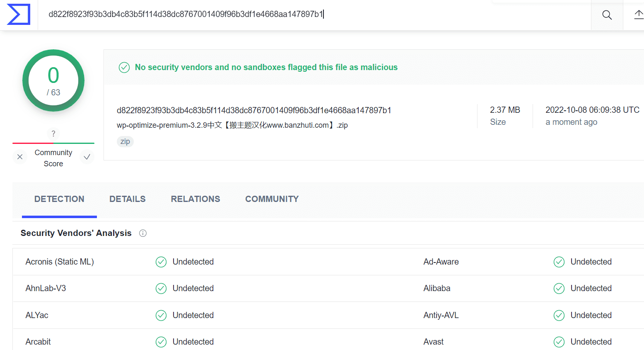This screenshot has height=350, width=644.
Task: Click the zip tag chip
Action: click(125, 141)
